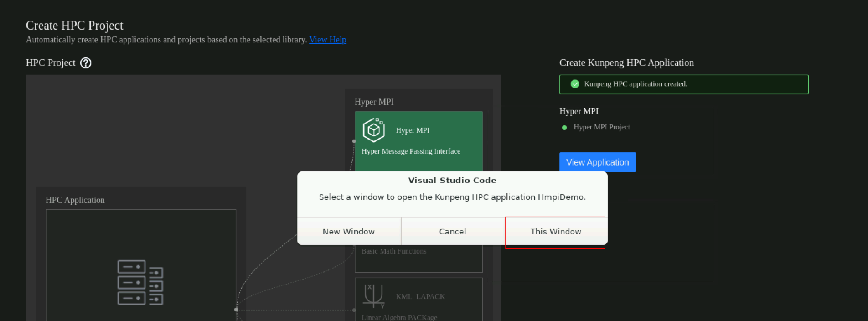The width and height of the screenshot is (868, 321).
Task: Click the View Application button
Action: click(x=597, y=162)
